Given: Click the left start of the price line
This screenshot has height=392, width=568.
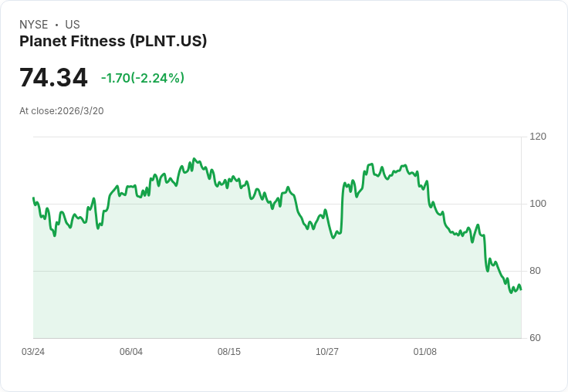Looking at the screenshot, I should (x=33, y=198).
